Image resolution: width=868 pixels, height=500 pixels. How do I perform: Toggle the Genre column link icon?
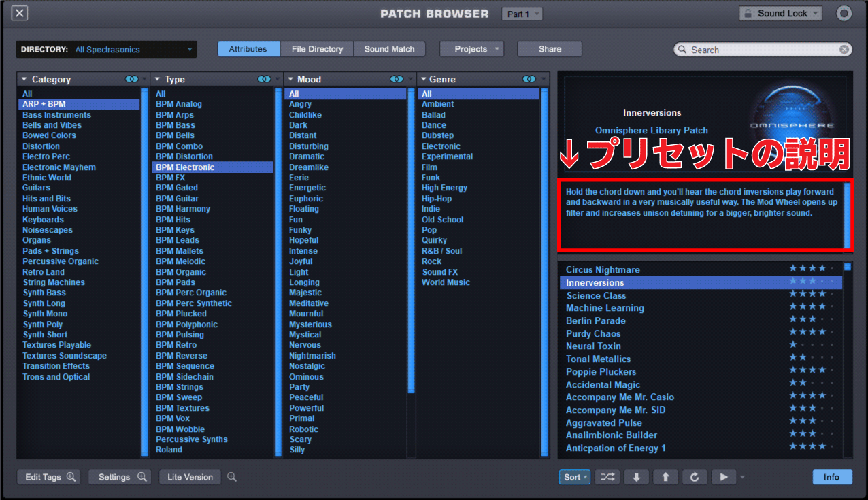(x=529, y=80)
